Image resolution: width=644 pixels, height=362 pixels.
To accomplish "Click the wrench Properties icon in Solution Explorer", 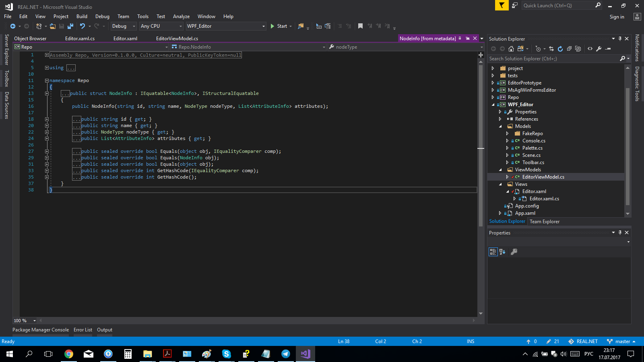I will 599,49.
